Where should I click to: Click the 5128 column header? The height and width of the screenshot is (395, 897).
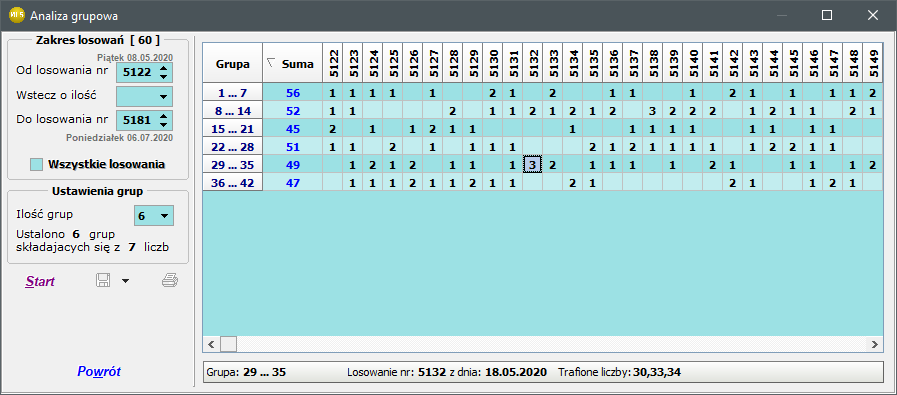(453, 64)
